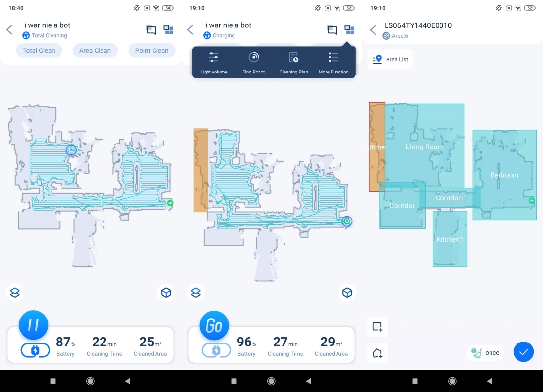Select Point Clean mode

click(x=152, y=50)
